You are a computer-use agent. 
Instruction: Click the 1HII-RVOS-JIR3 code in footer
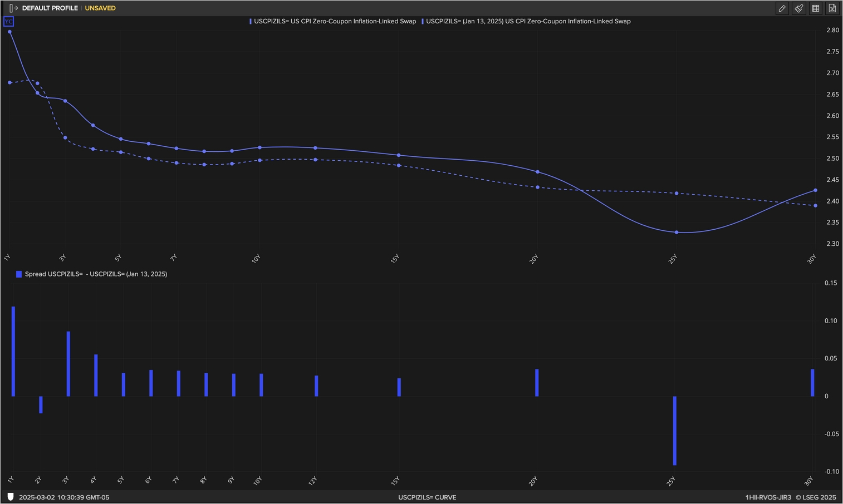[768, 497]
